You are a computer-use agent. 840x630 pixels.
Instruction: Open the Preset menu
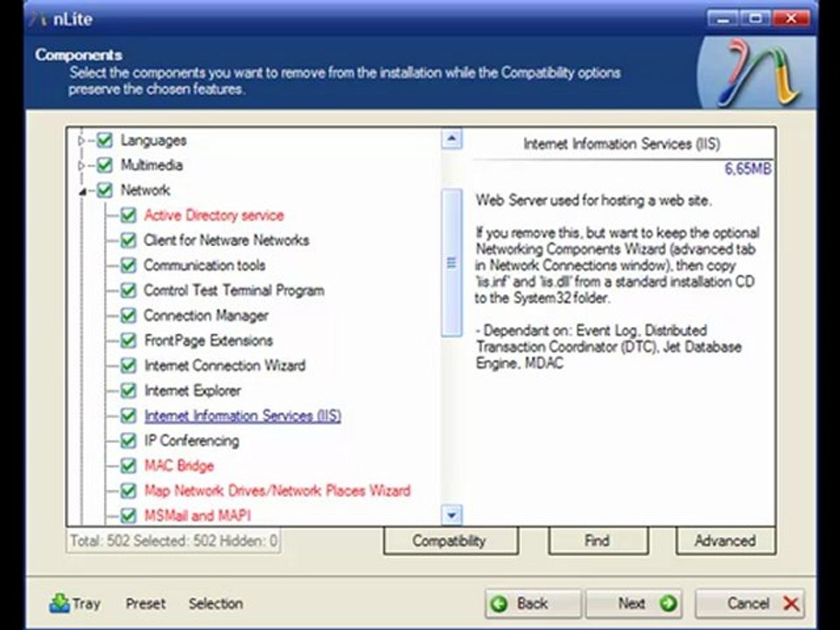pos(146,604)
